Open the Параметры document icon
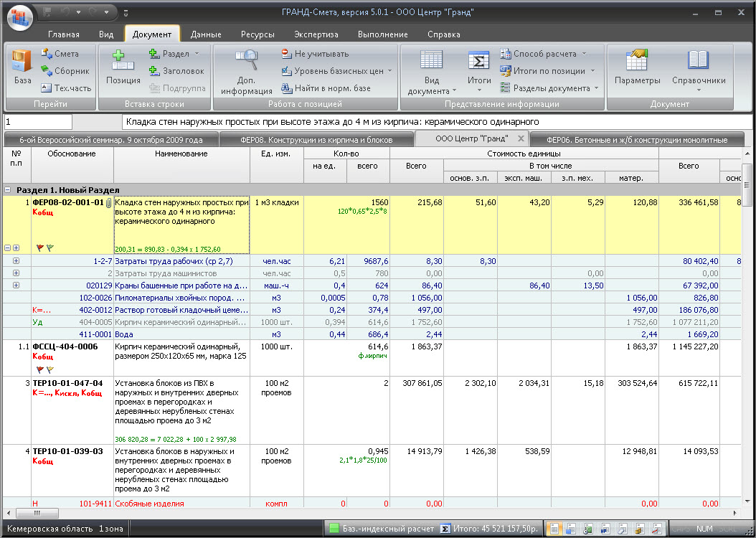 click(637, 60)
